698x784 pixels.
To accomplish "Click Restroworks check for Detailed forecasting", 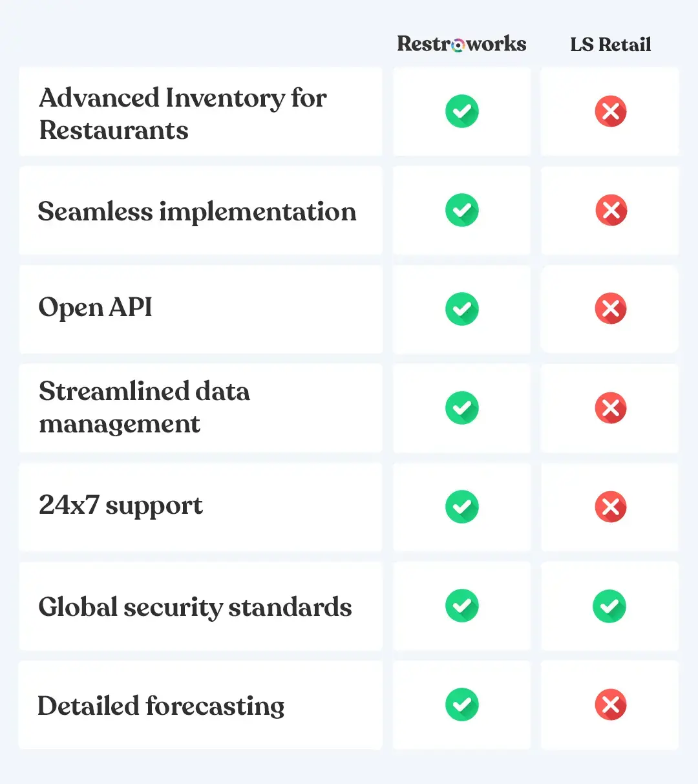I will point(461,705).
